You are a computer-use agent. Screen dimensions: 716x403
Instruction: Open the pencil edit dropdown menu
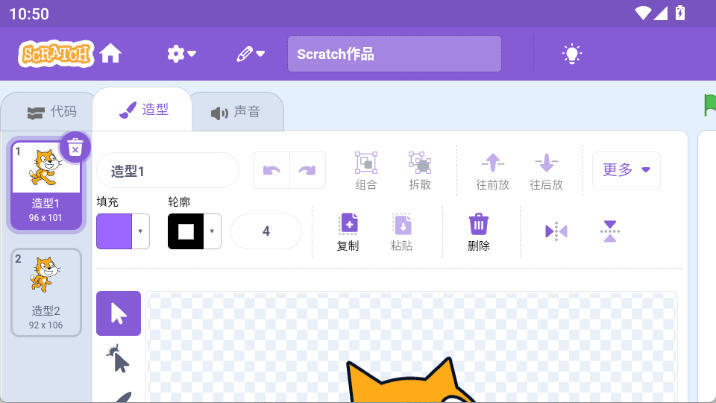[x=250, y=54]
